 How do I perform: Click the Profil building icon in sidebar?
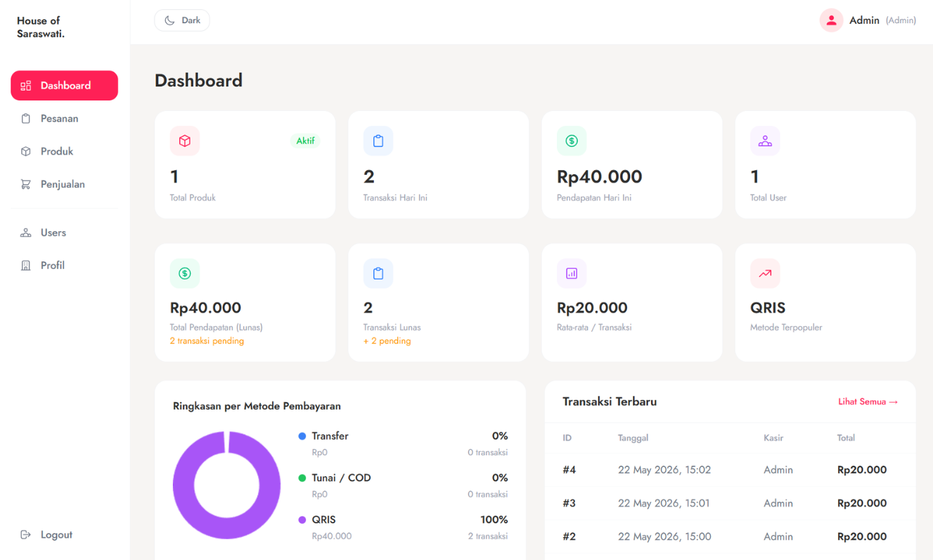[26, 266]
